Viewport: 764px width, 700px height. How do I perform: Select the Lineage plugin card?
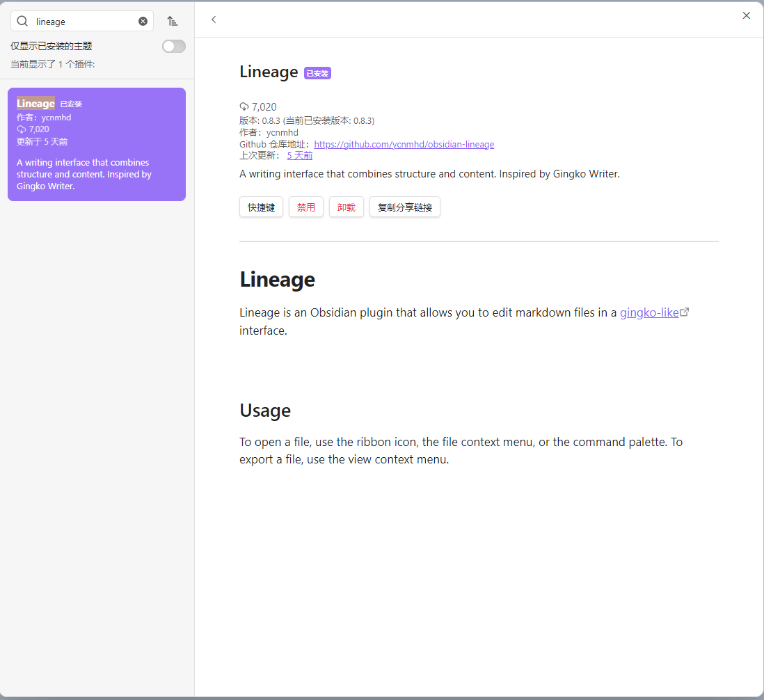click(x=97, y=144)
